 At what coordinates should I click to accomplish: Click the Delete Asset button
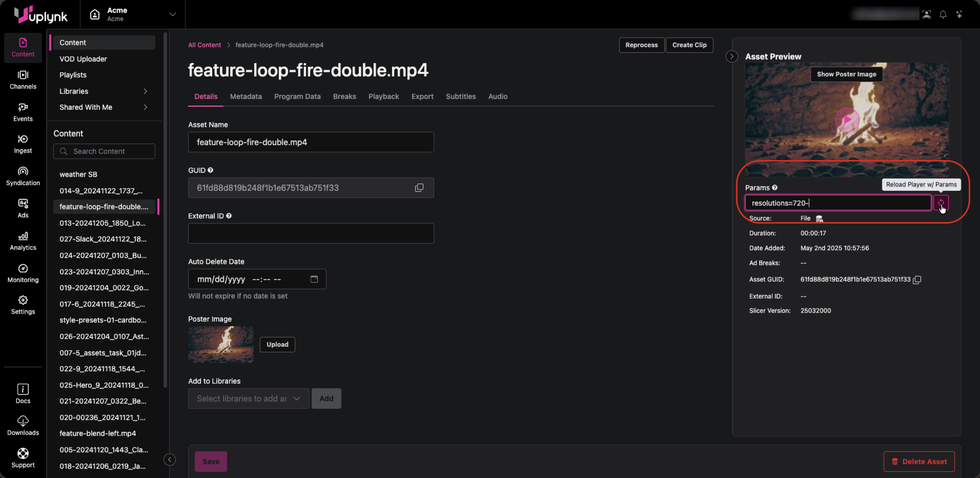(x=919, y=461)
